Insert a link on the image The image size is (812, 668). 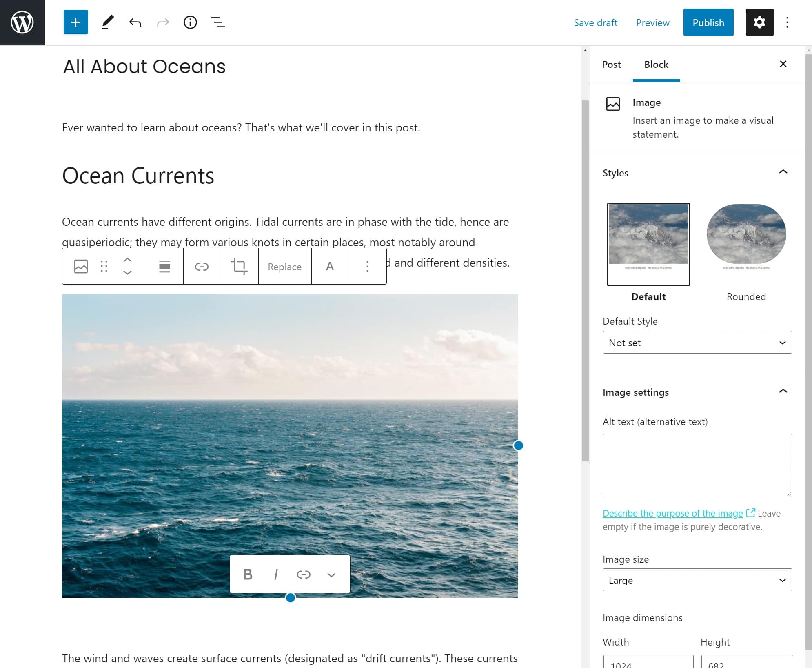(x=202, y=266)
